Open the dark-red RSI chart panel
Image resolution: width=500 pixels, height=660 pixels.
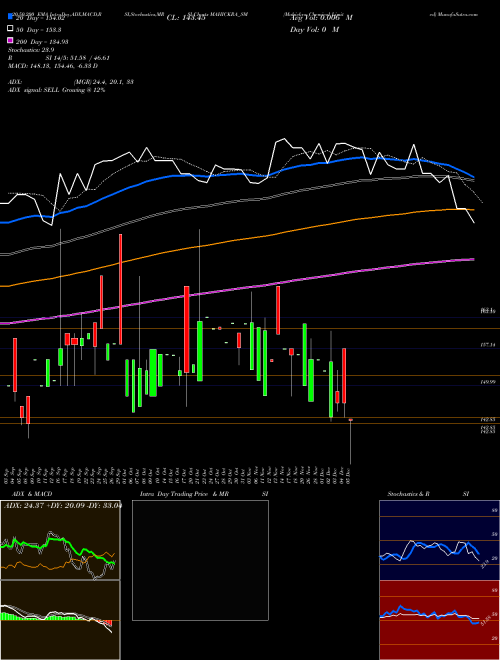click(x=439, y=620)
